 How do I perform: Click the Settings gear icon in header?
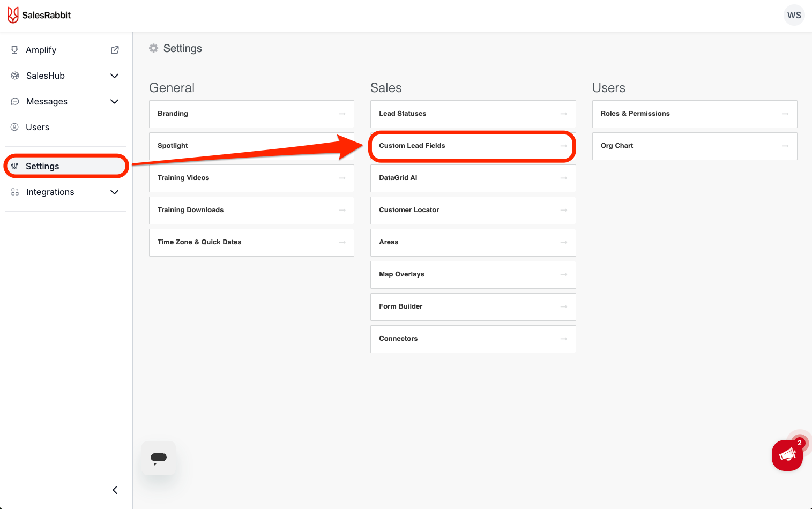[x=154, y=48]
